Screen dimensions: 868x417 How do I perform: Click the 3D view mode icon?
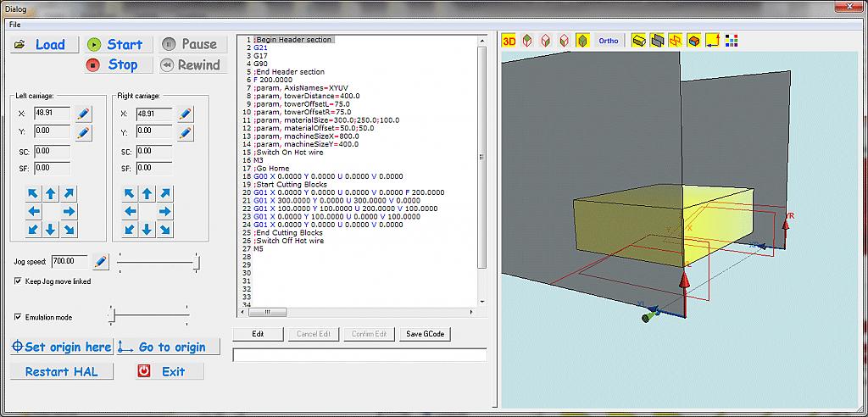[509, 41]
